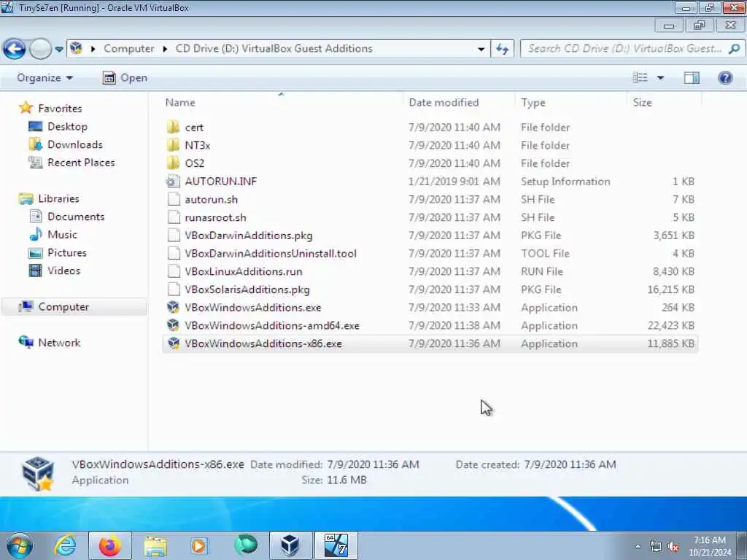The width and height of the screenshot is (747, 560).
Task: Open Desktop in the navigation pane
Action: point(67,127)
